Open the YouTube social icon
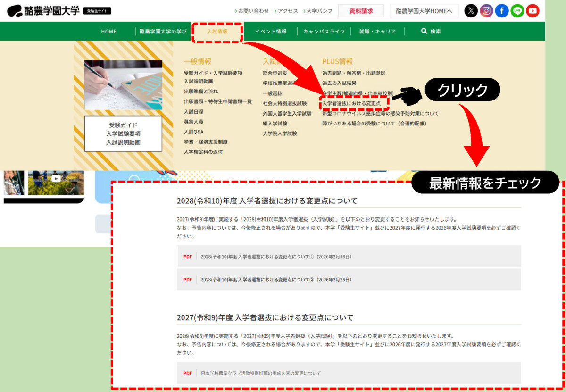Image resolution: width=566 pixels, height=392 pixels. tap(533, 10)
